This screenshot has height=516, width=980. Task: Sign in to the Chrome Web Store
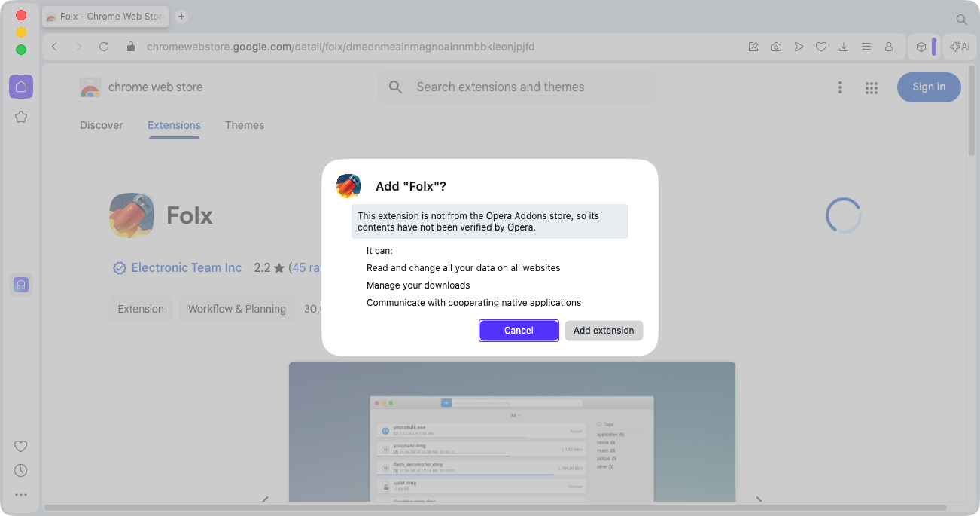pyautogui.click(x=929, y=87)
